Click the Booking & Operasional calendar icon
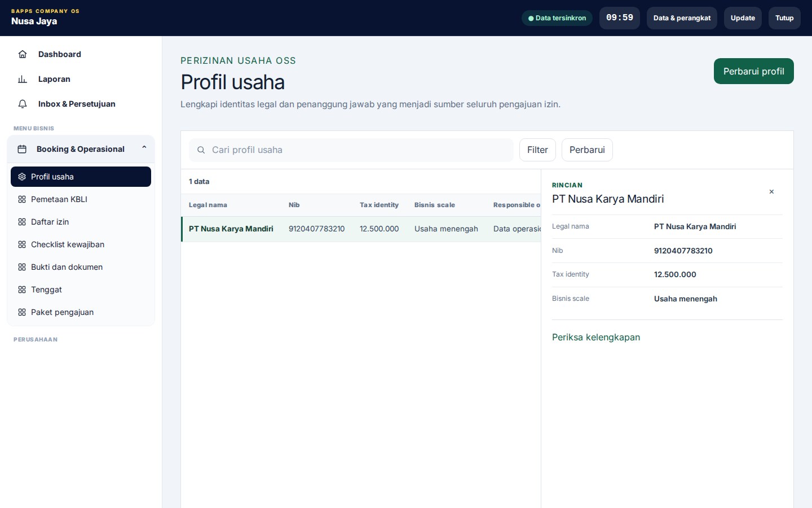 click(x=22, y=149)
